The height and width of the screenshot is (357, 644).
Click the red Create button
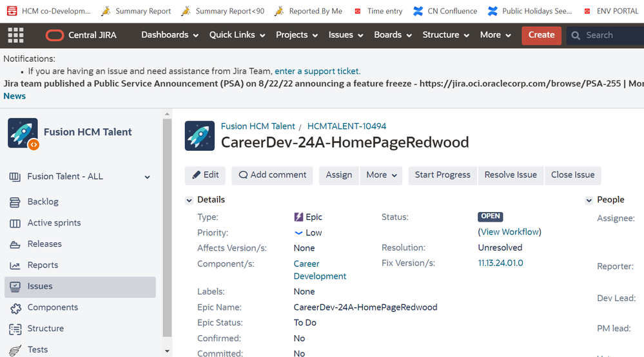point(542,35)
